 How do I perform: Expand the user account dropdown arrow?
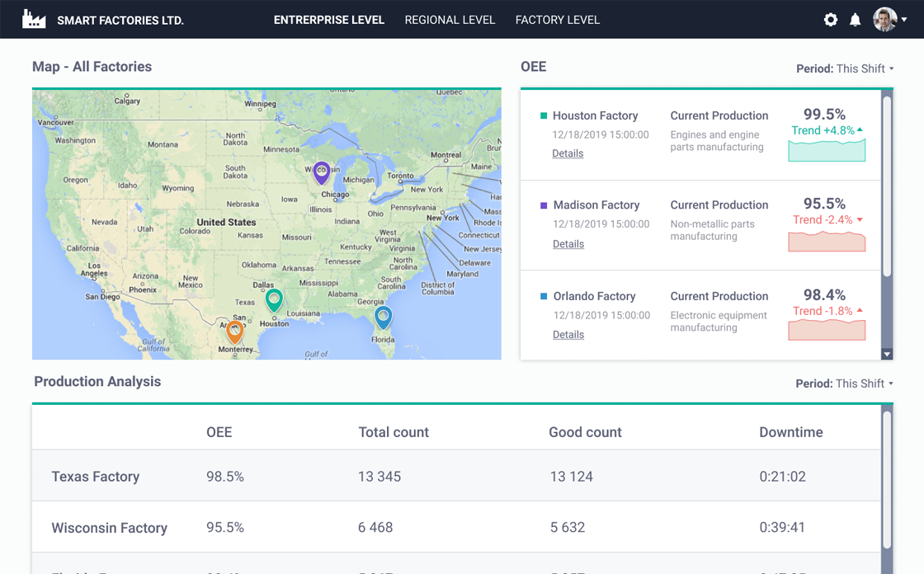click(x=904, y=20)
